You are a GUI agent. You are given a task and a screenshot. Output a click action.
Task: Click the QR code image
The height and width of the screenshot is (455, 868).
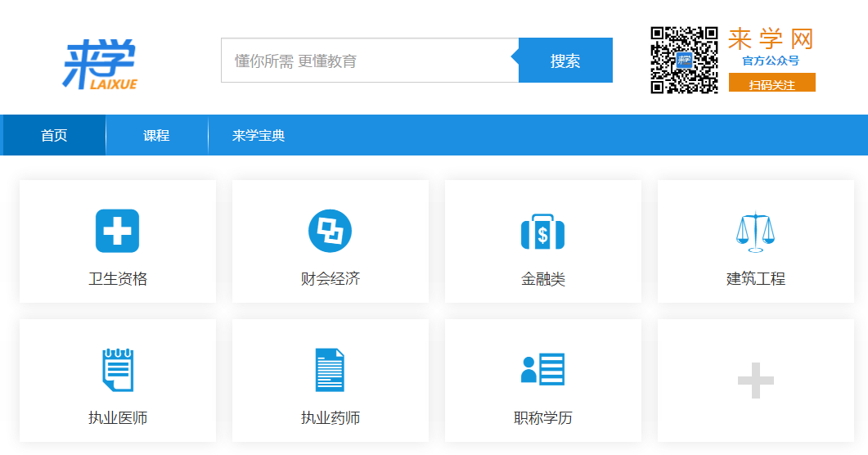coord(684,61)
